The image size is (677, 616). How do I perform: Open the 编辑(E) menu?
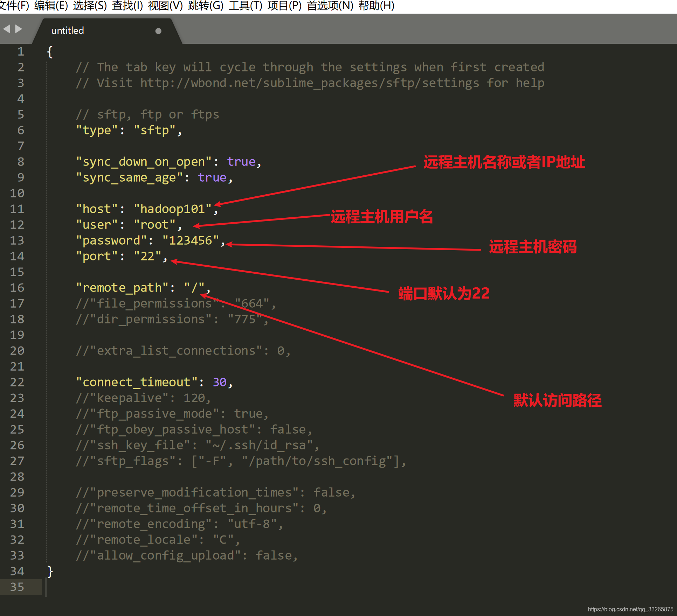pos(51,6)
